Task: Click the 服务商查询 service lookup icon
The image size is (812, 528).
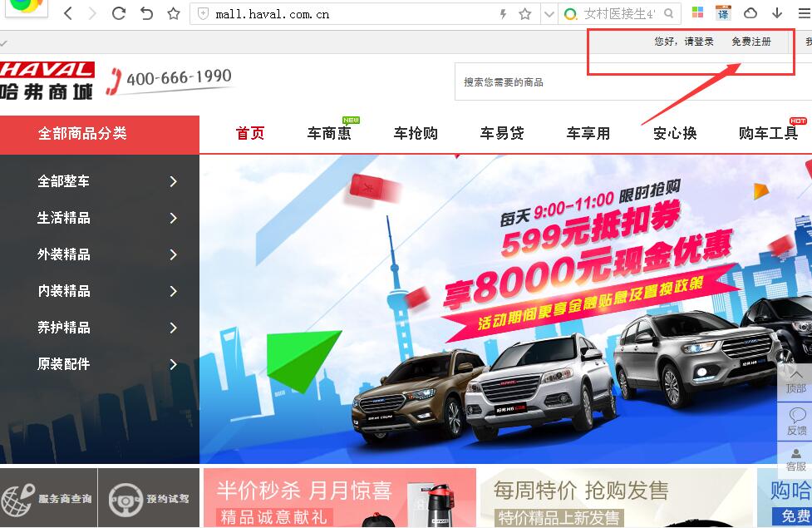Action: click(x=17, y=496)
